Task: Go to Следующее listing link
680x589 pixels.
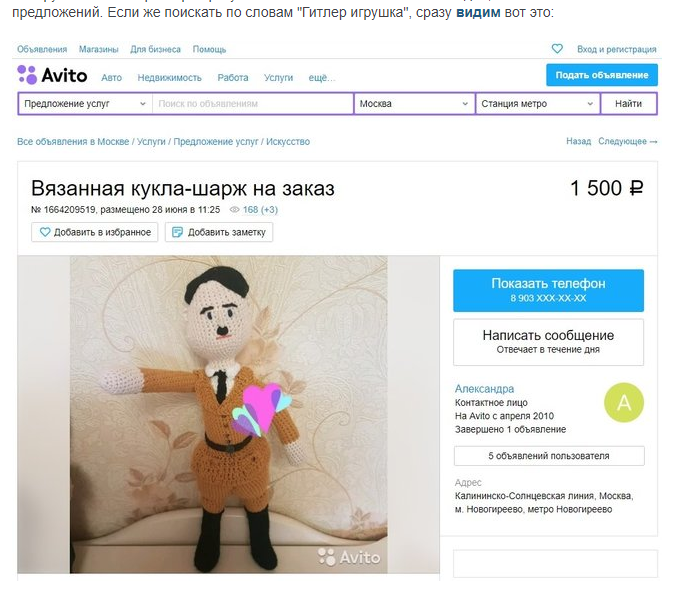Action: click(628, 141)
